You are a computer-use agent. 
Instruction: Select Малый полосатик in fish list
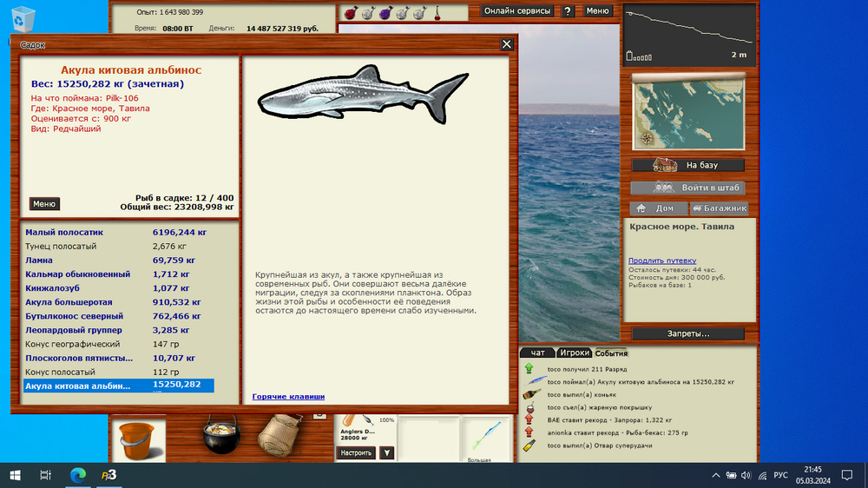tap(118, 233)
